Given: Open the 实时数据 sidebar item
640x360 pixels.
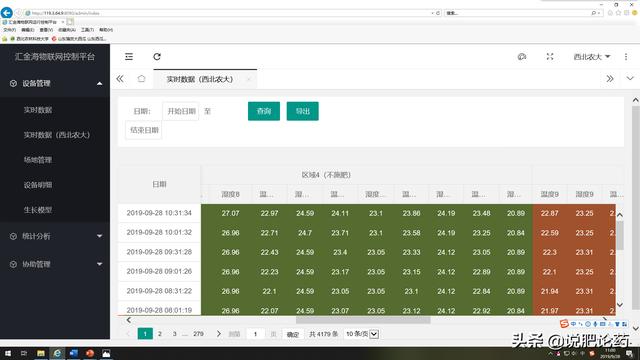Looking at the screenshot, I should tap(38, 110).
